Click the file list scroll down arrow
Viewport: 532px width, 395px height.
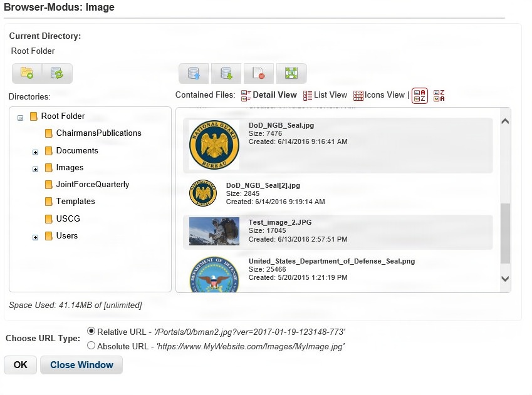point(505,279)
